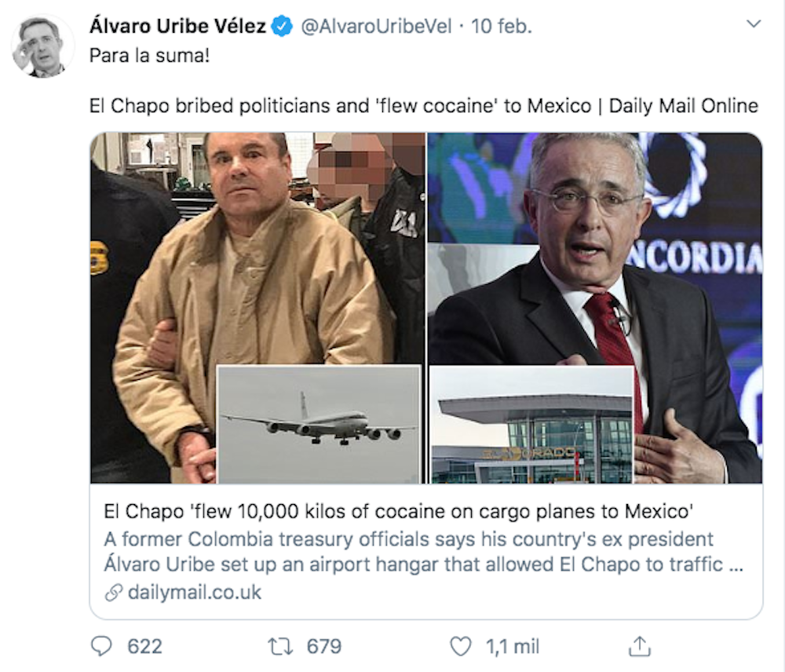Open Álvaro Uribe's profile avatar

42,46
